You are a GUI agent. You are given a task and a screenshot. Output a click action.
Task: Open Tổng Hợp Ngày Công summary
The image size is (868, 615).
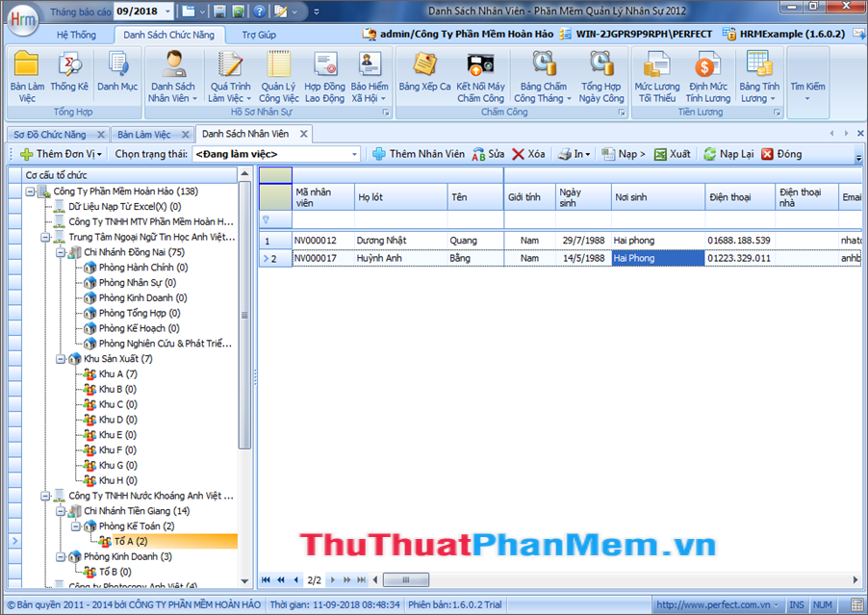click(601, 82)
